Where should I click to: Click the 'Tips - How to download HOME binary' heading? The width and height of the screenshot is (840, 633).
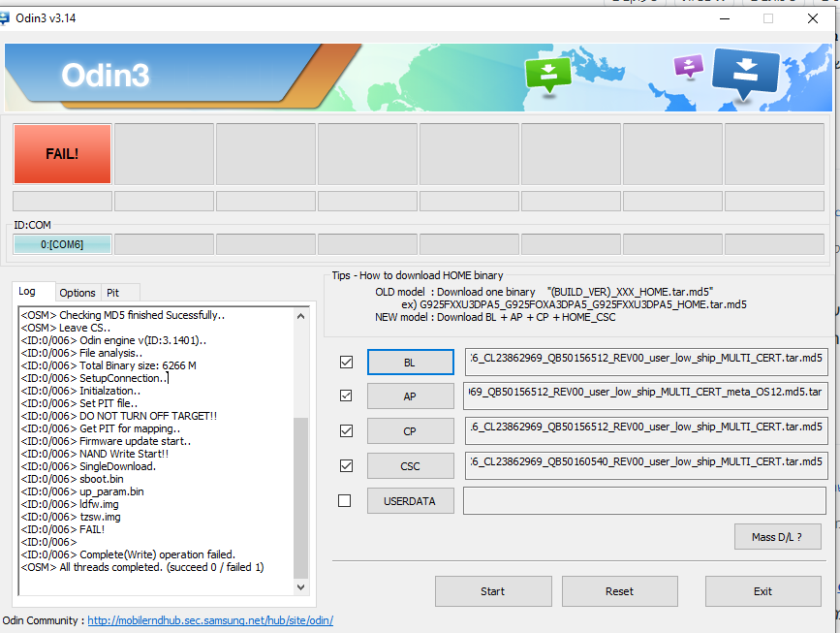click(418, 275)
